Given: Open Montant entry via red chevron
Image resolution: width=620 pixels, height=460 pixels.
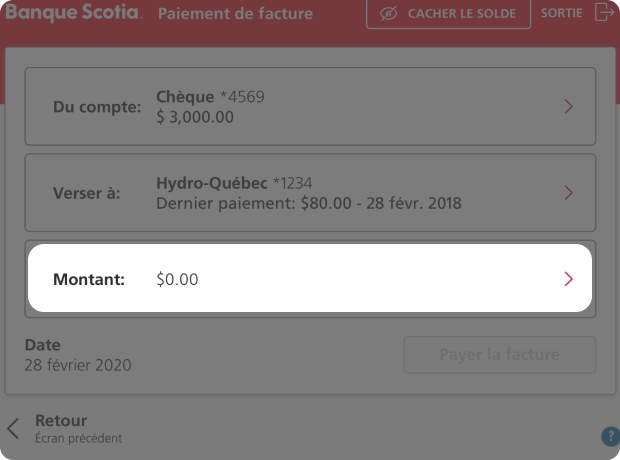Looking at the screenshot, I should [x=568, y=279].
